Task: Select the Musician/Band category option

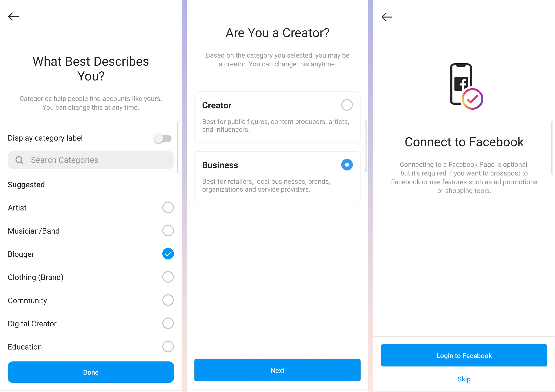Action: tap(168, 231)
